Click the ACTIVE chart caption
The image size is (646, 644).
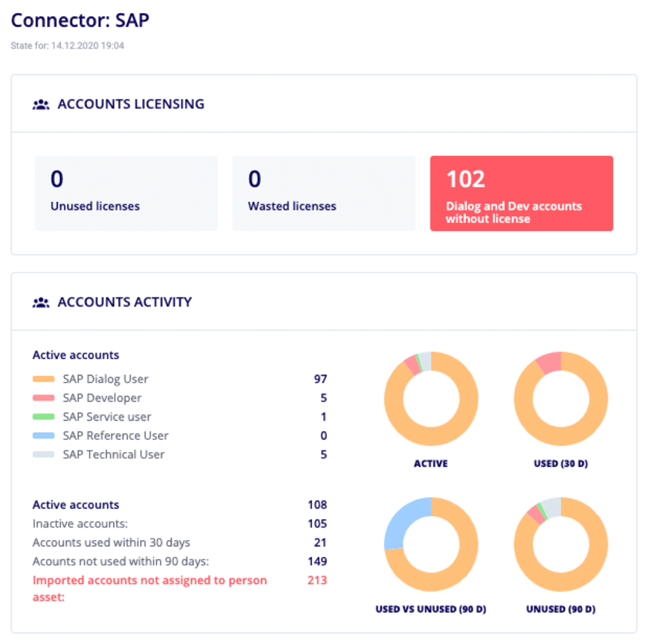click(x=431, y=464)
